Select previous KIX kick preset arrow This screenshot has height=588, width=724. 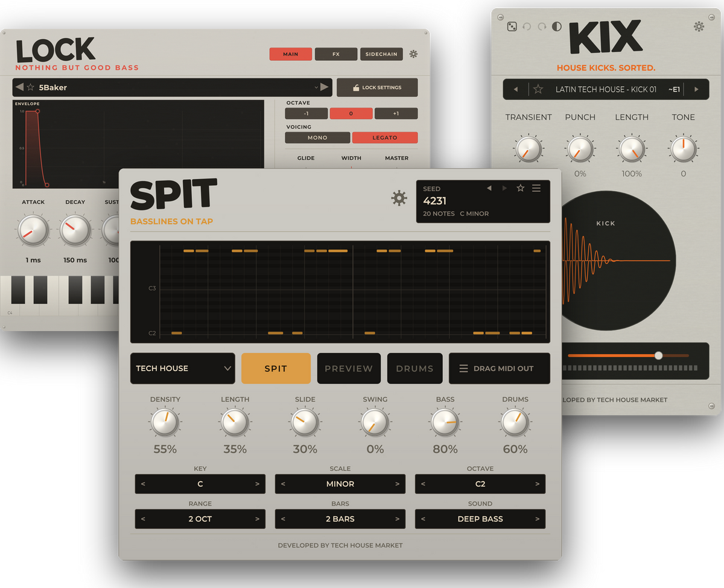coord(515,89)
